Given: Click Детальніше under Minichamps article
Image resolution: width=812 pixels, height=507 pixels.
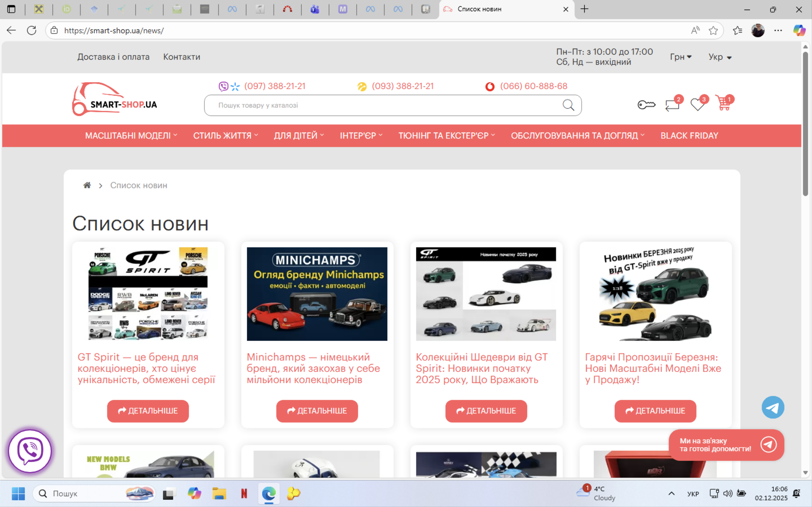Looking at the screenshot, I should coord(317,411).
